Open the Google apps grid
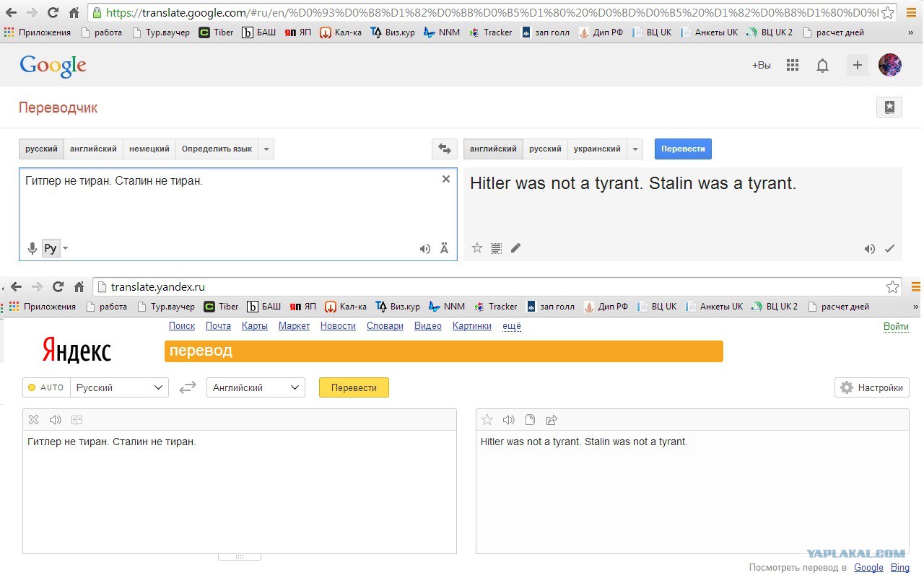924x575 pixels. tap(793, 65)
